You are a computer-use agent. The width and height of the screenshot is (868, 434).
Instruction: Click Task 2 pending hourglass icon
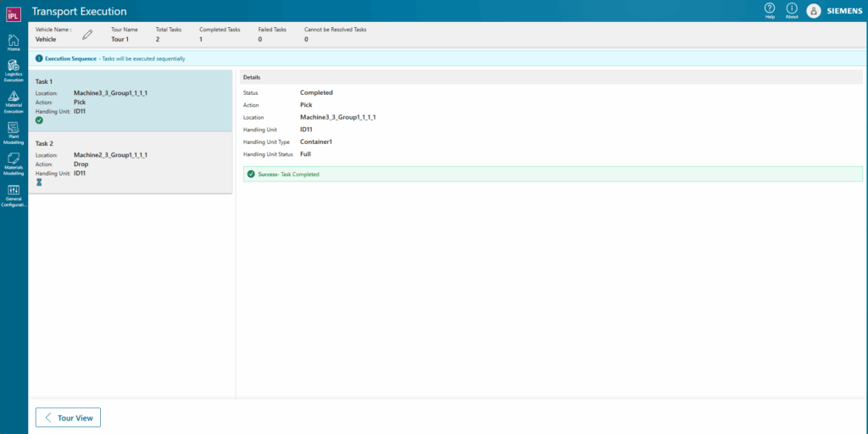coord(39,182)
